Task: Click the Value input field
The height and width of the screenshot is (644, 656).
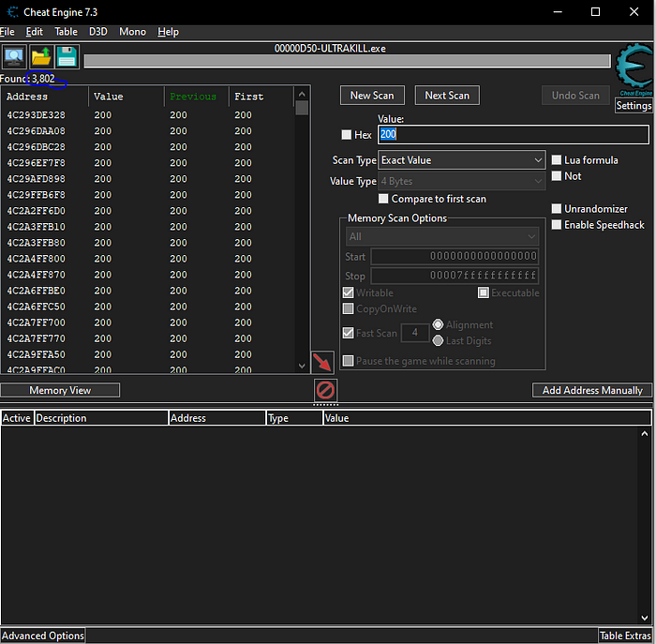Action: (x=514, y=134)
